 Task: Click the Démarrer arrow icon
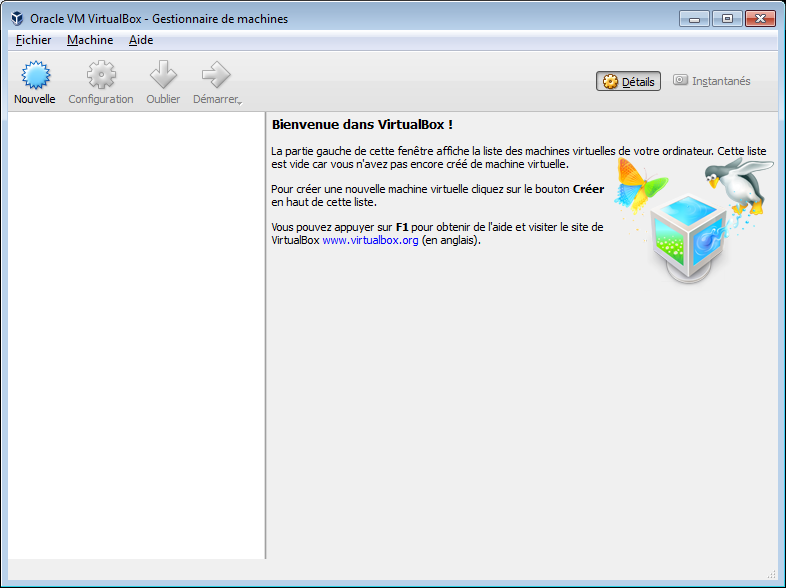tap(216, 75)
